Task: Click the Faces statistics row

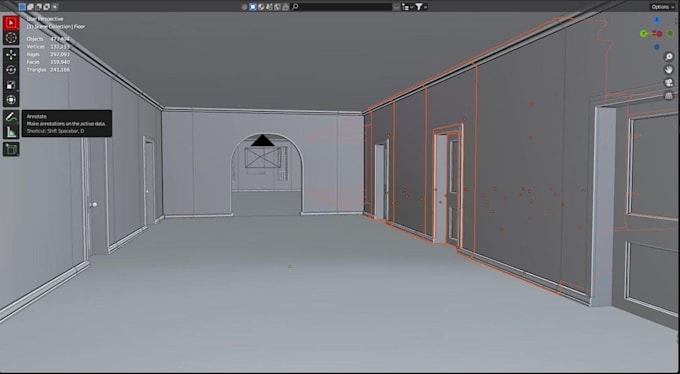Action: (48, 62)
